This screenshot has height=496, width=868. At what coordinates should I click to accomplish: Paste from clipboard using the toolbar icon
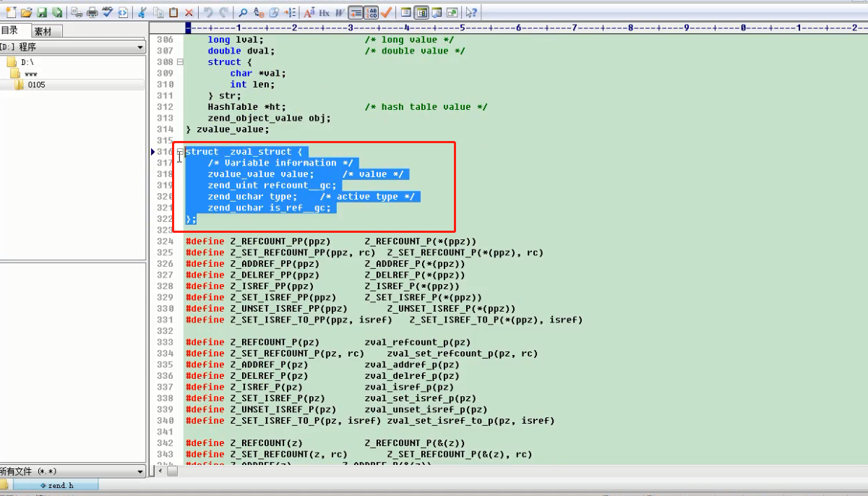[x=173, y=12]
